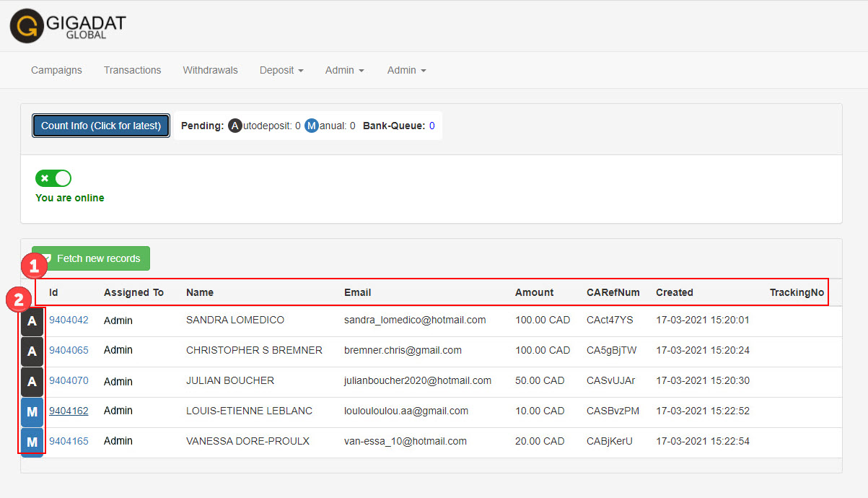Viewport: 868px width, 498px height.
Task: Click the Manual M circle icon
Action: (312, 126)
